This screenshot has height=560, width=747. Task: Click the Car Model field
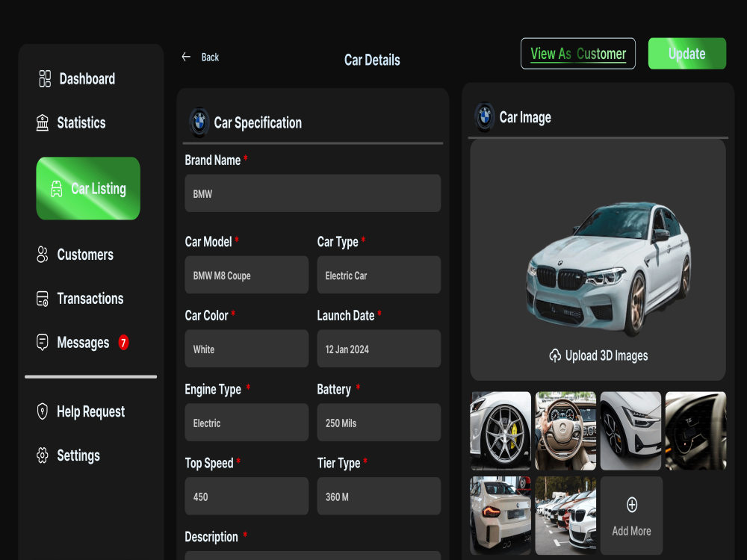[x=247, y=275]
